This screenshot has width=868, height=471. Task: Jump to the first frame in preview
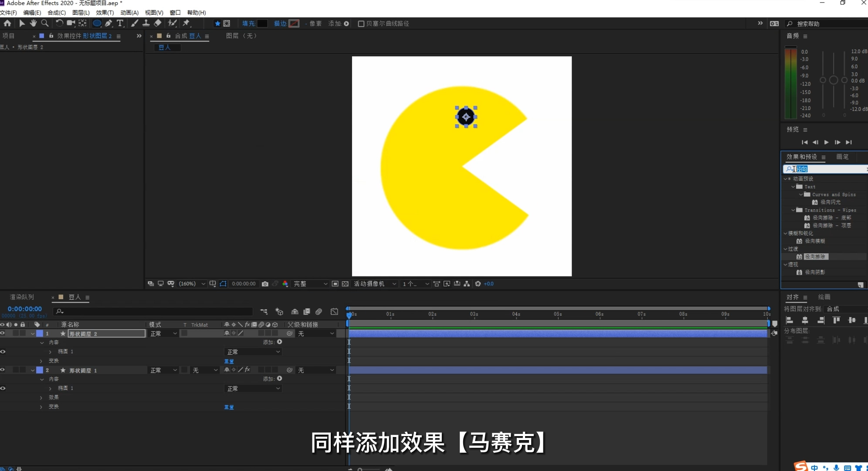point(804,142)
